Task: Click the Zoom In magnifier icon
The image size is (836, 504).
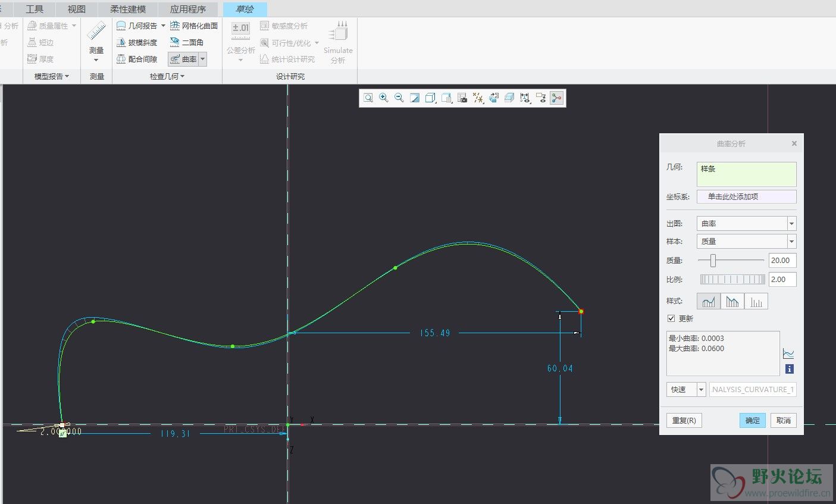Action: (x=384, y=98)
